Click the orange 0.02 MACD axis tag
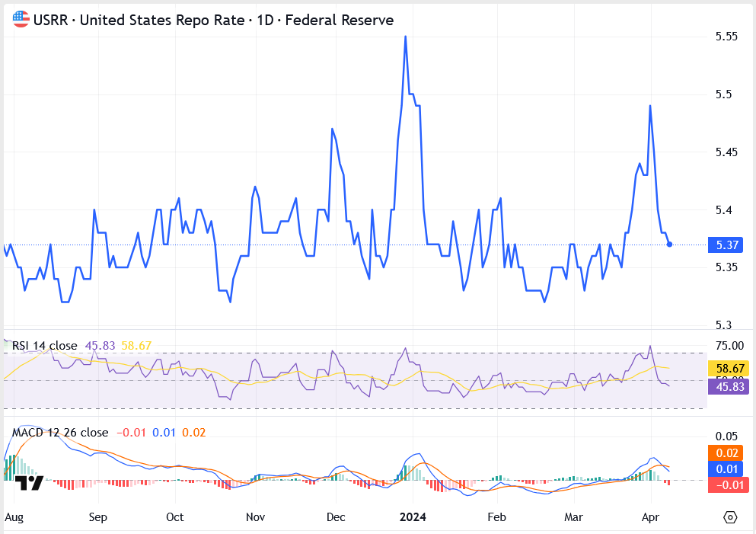Image resolution: width=756 pixels, height=534 pixels. (728, 452)
